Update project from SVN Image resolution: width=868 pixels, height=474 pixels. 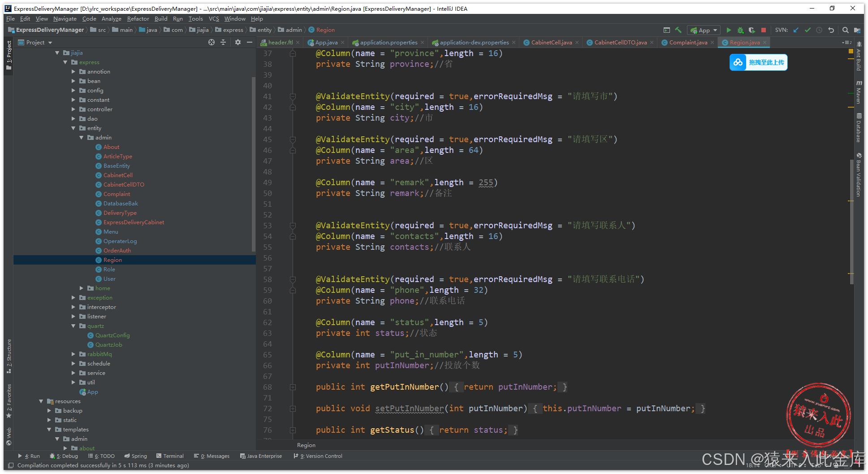click(796, 30)
